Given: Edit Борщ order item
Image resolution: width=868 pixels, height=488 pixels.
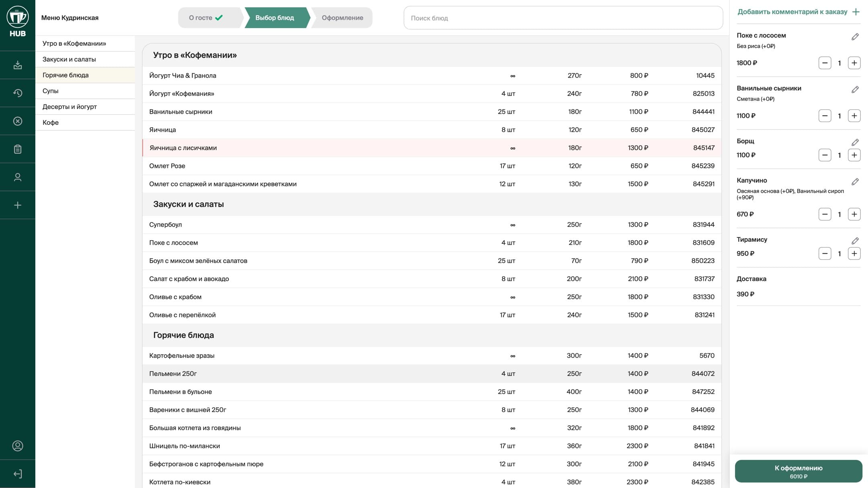Looking at the screenshot, I should 855,143.
